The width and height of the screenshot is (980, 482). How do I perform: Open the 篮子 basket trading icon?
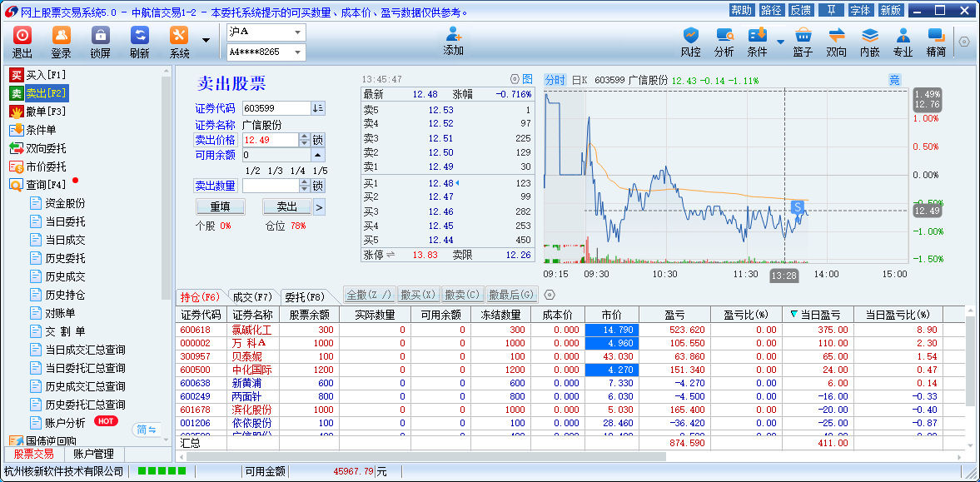click(803, 36)
